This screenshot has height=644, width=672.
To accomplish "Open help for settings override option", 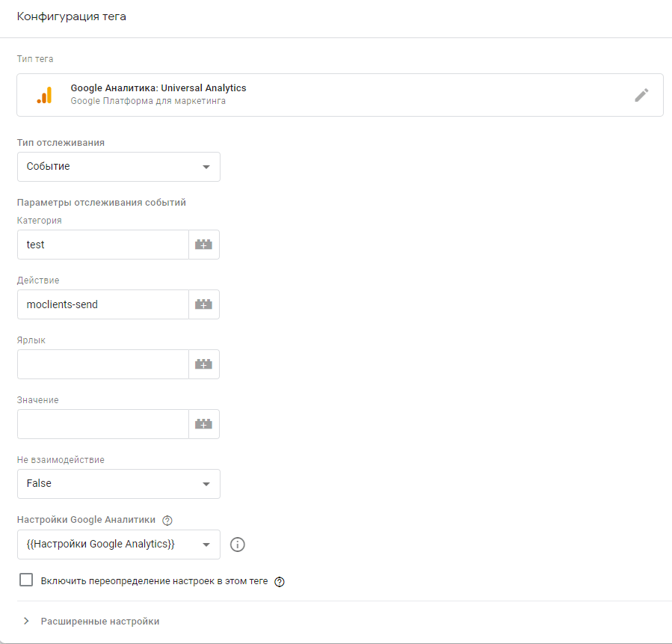I will click(280, 581).
